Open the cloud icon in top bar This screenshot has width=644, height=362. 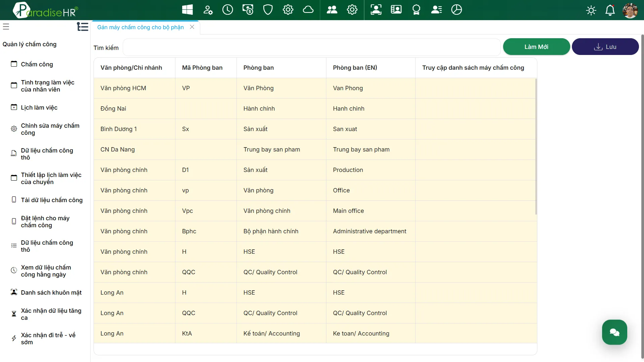[x=308, y=10]
